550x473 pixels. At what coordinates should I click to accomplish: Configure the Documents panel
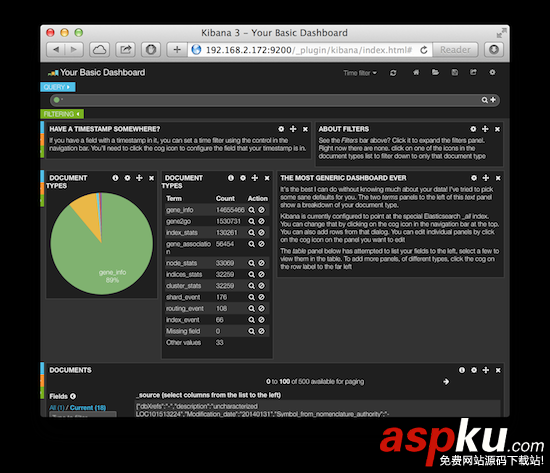pyautogui.click(x=474, y=370)
